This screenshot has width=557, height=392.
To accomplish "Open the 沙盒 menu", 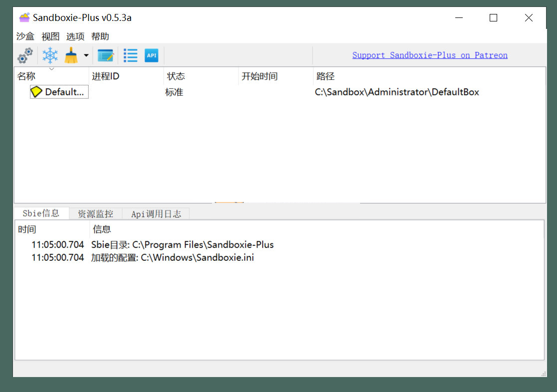I will [x=25, y=36].
